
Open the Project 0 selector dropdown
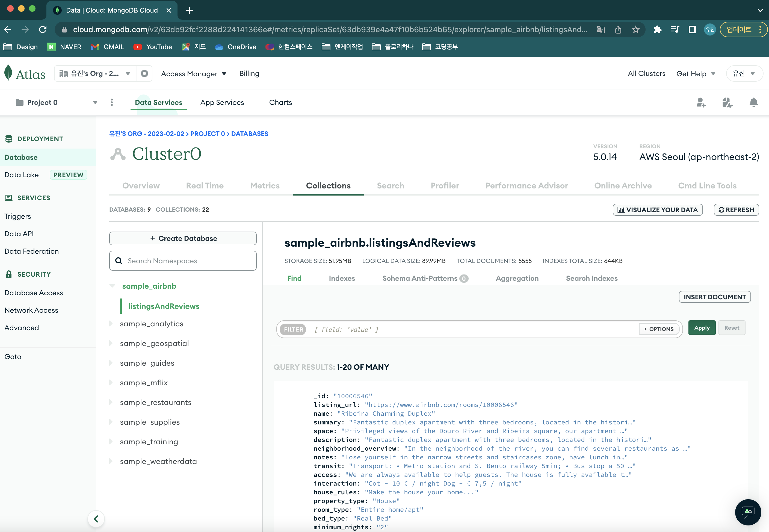coord(56,102)
